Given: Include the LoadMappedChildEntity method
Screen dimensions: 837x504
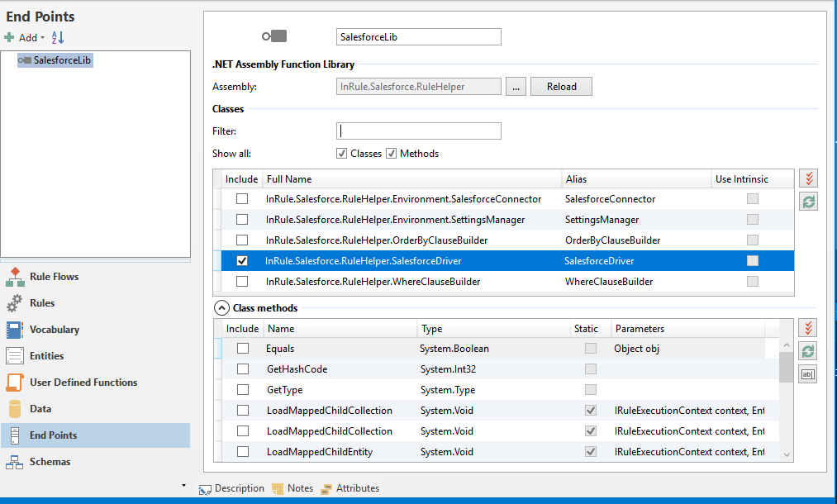Looking at the screenshot, I should (243, 452).
